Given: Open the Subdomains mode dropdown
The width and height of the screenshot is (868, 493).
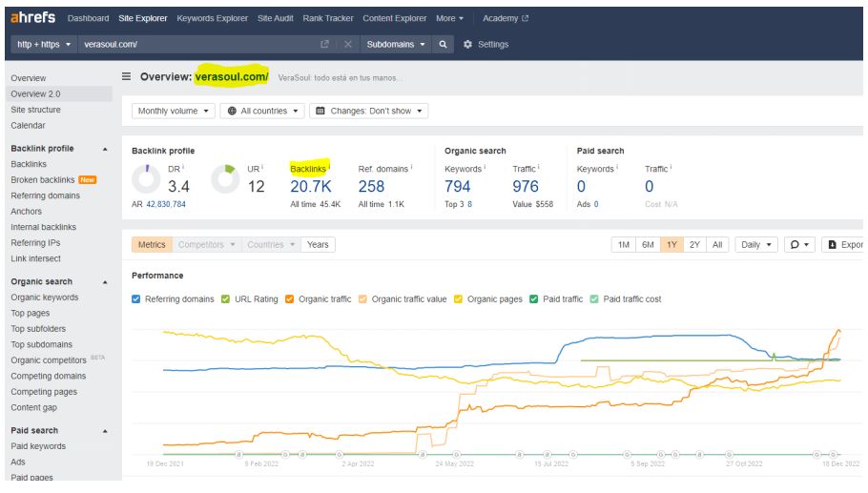Looking at the screenshot, I should tap(396, 44).
